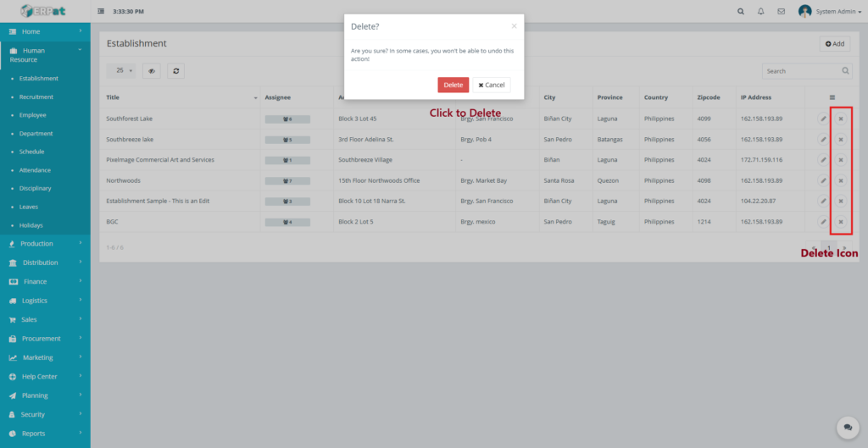Expand the Marketing sidebar menu
This screenshot has width=868, height=448.
coord(45,358)
